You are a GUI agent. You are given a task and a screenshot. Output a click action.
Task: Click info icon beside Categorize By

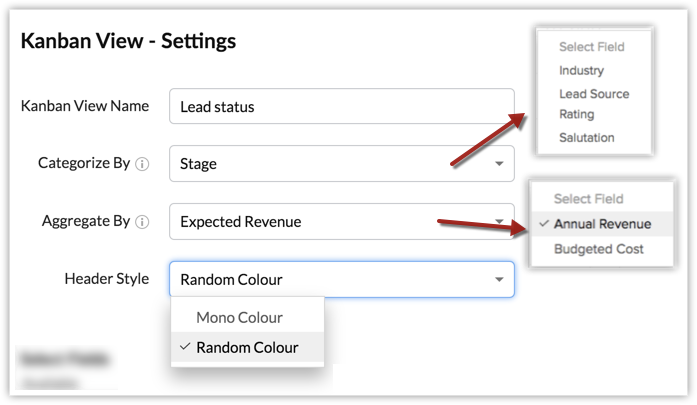point(142,164)
